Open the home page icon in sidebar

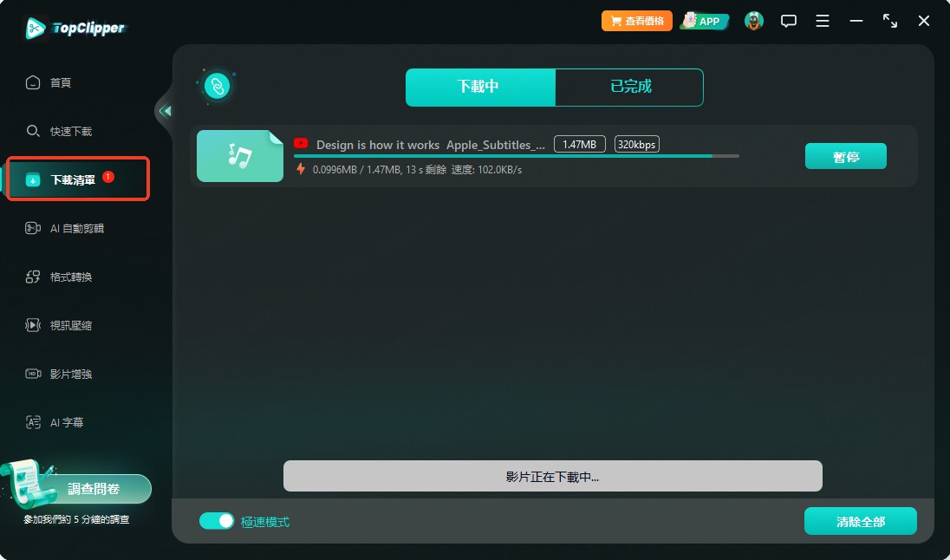33,82
